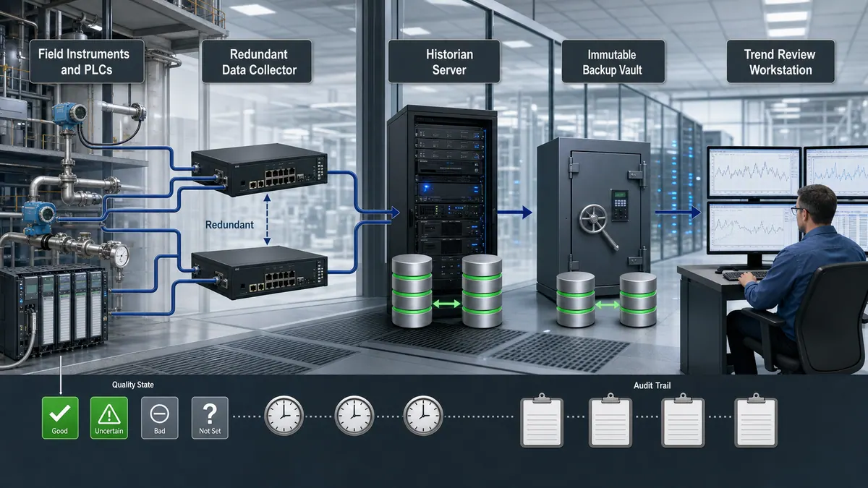Click right database stack under Historian Server

click(x=482, y=291)
